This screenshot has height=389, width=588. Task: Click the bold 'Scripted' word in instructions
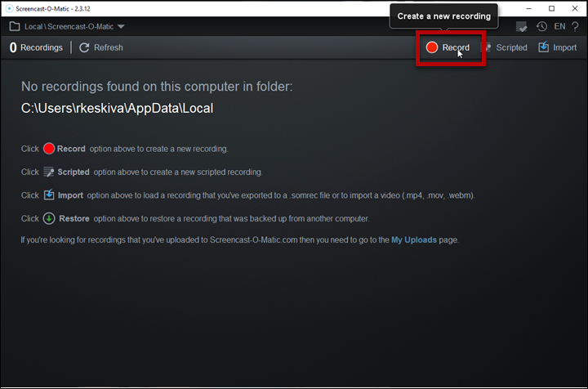point(73,172)
